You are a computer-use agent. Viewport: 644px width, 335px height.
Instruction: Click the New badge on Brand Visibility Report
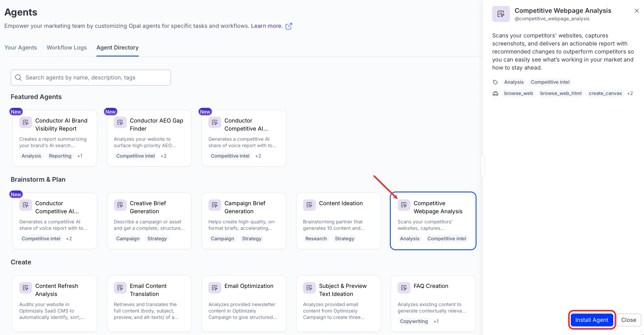16,112
